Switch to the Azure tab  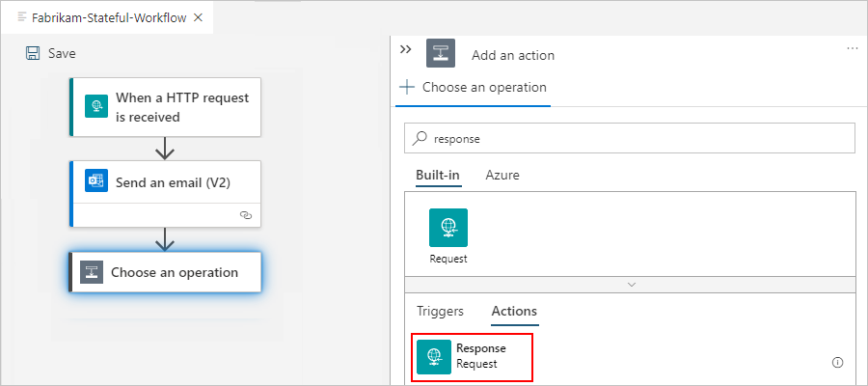tap(502, 176)
